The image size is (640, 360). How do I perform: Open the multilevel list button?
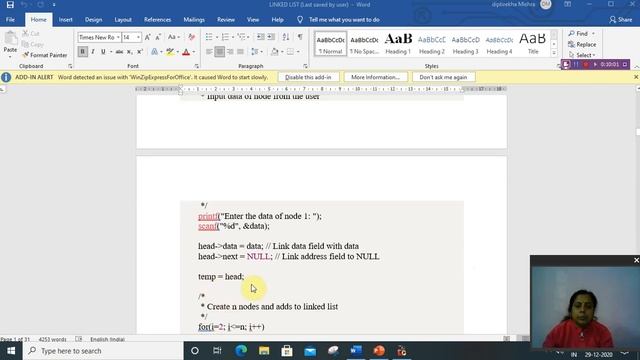click(241, 37)
